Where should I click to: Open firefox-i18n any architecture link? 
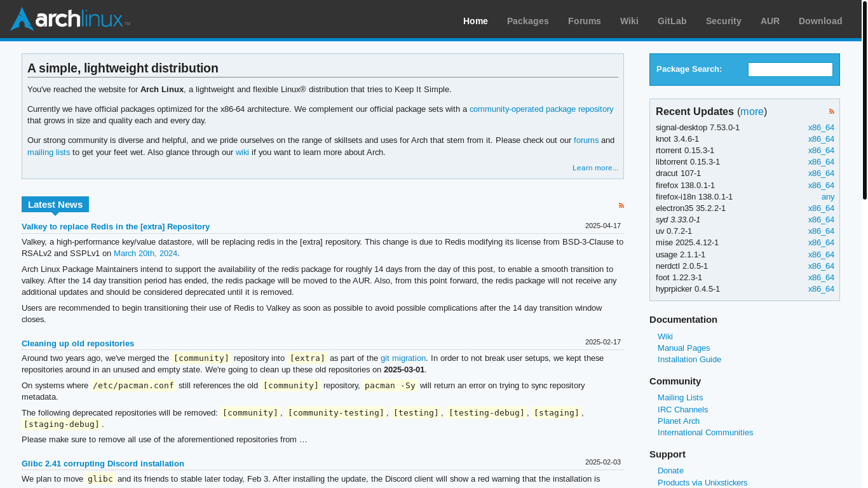[x=828, y=197]
